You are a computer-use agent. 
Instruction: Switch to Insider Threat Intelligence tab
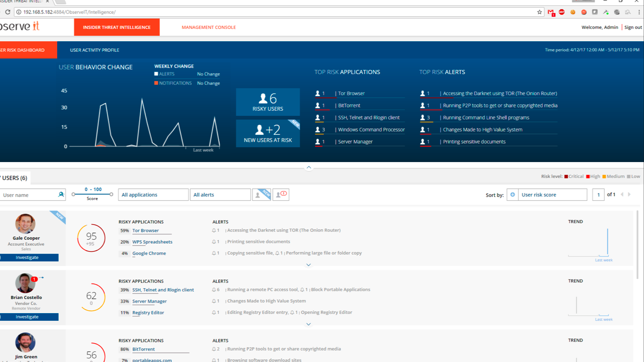[x=117, y=27]
